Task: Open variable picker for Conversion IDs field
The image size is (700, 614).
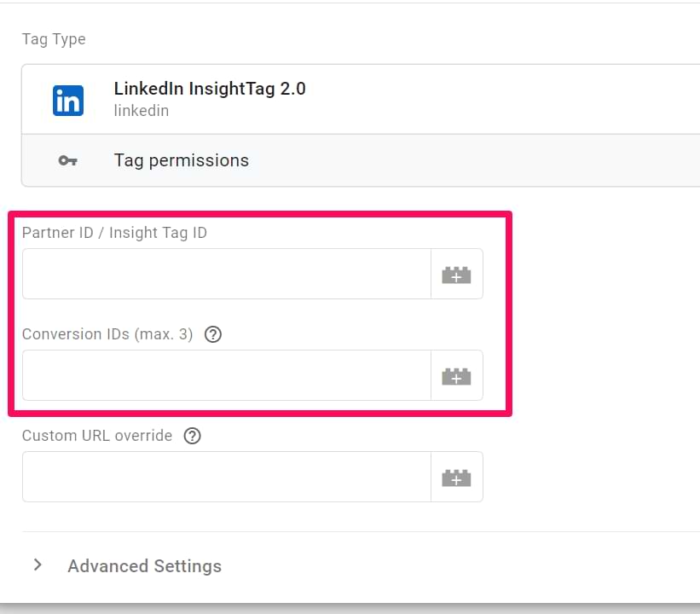Action: 457,375
